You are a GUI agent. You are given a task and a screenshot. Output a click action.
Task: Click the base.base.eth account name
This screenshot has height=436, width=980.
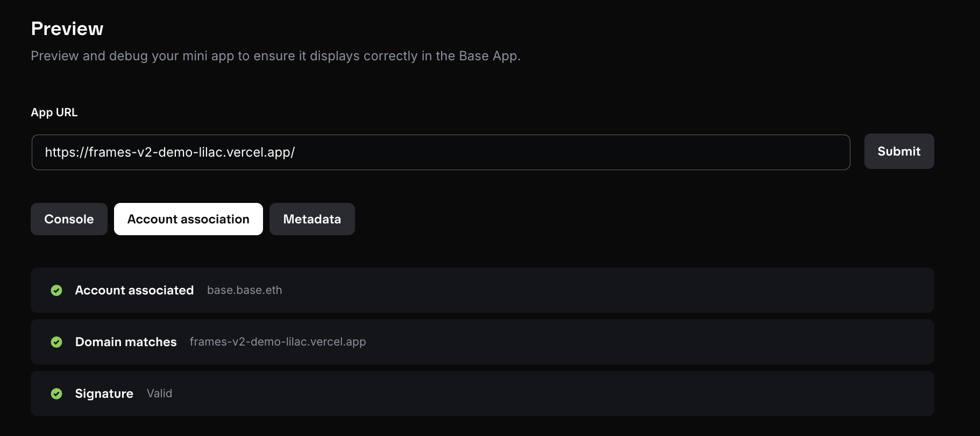245,290
